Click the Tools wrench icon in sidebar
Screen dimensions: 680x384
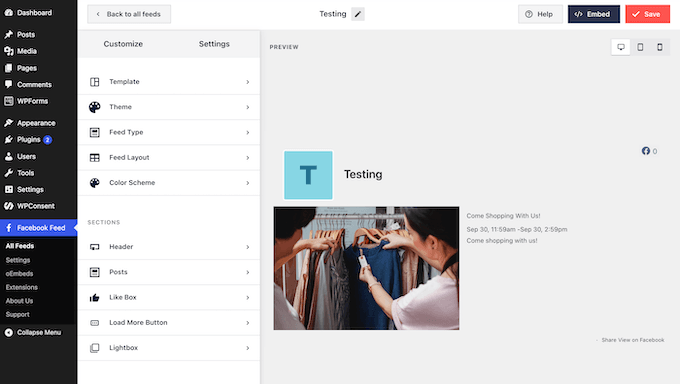(9, 173)
